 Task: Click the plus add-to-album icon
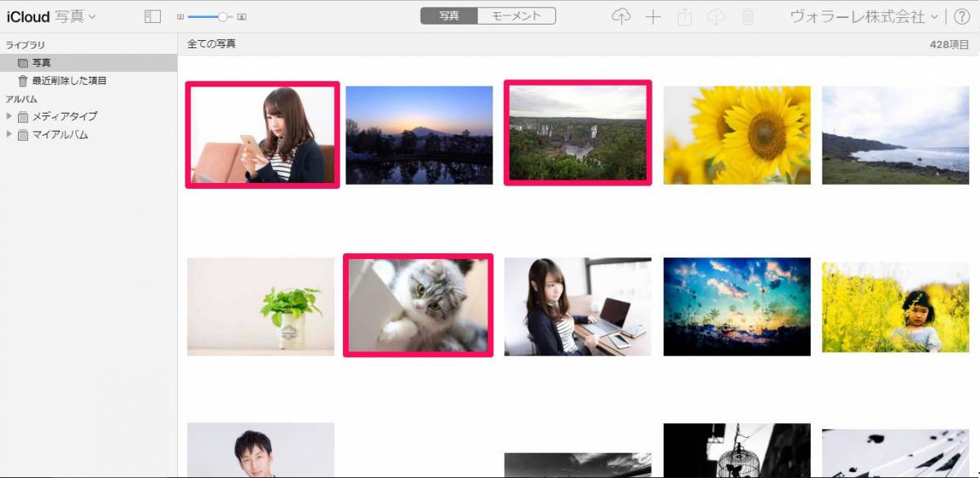[x=653, y=17]
